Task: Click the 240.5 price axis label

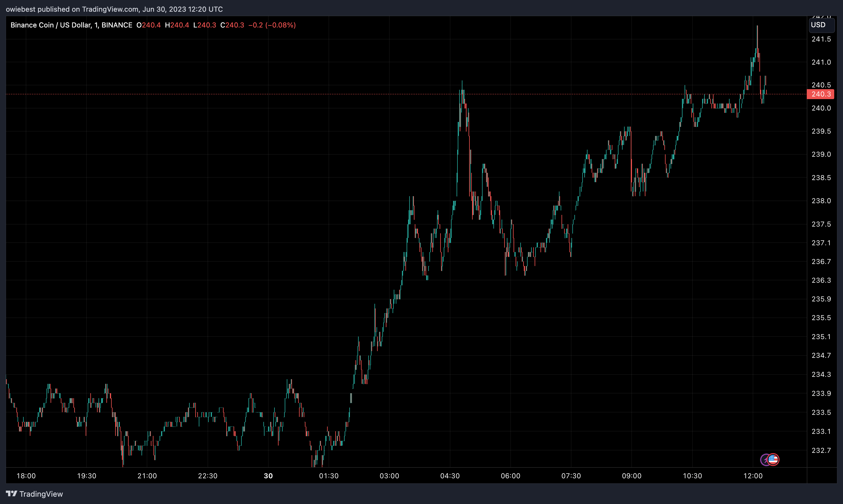Action: pos(821,85)
